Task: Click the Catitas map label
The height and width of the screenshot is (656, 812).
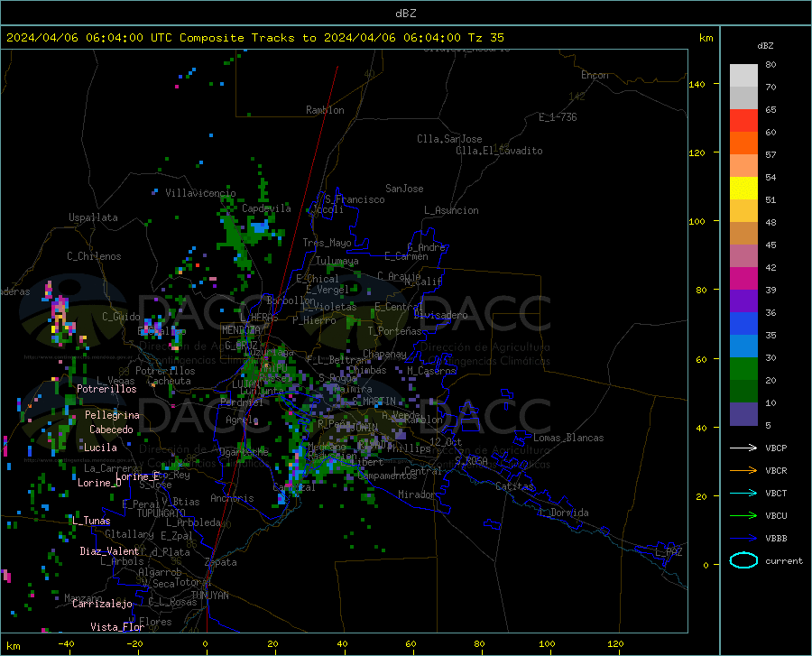Action: [x=515, y=486]
